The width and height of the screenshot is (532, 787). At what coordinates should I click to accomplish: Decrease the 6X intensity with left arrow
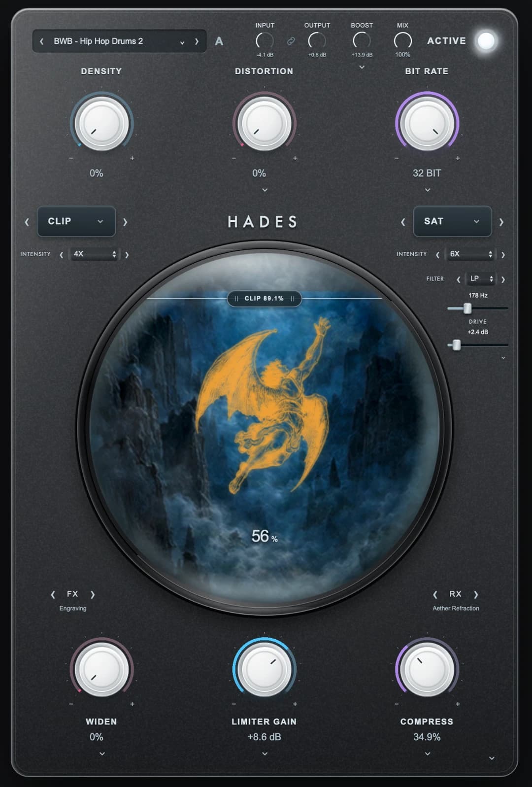click(437, 255)
